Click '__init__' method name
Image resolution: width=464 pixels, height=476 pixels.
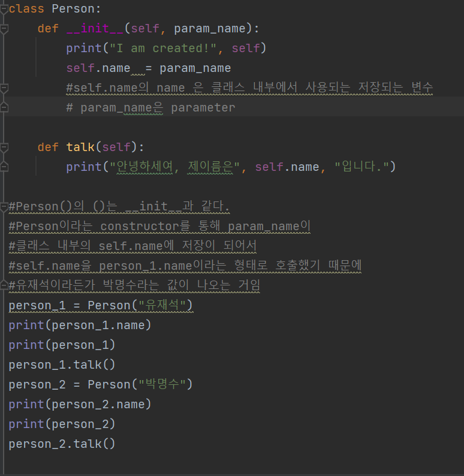(x=95, y=29)
